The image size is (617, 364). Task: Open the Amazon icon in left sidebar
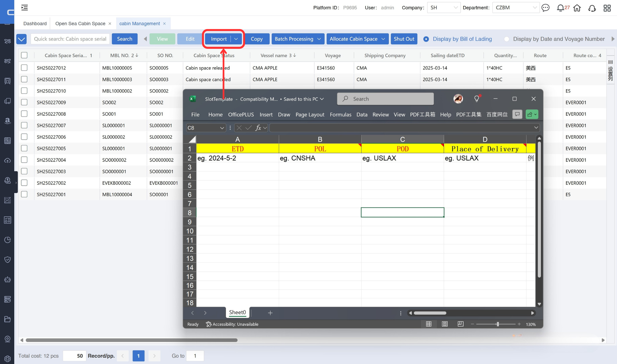click(8, 121)
